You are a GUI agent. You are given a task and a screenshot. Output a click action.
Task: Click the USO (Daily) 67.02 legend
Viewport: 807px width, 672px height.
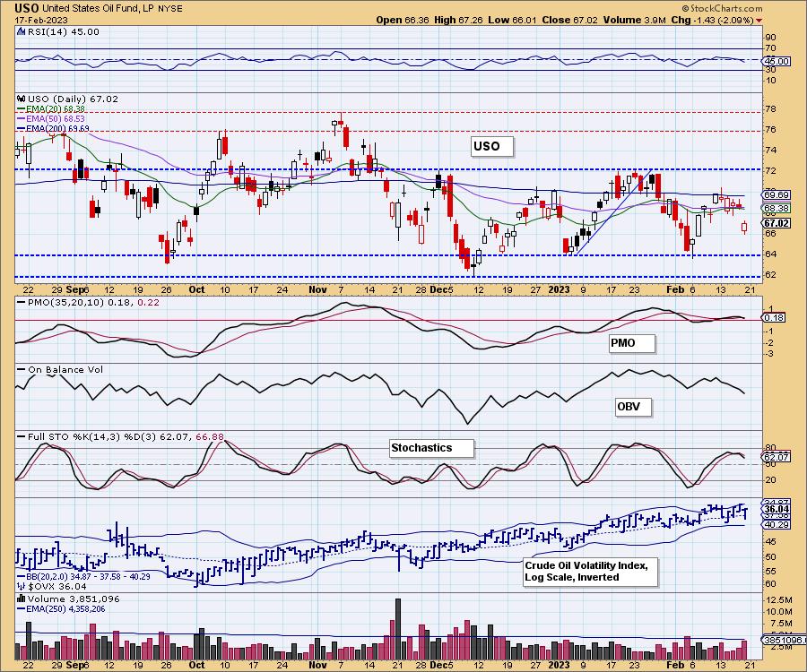tap(73, 99)
